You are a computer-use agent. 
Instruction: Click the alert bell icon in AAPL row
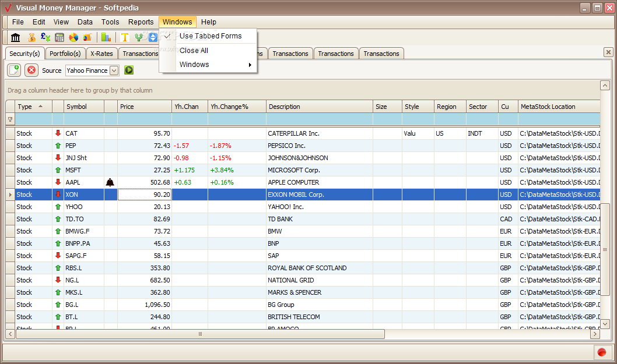coord(110,182)
